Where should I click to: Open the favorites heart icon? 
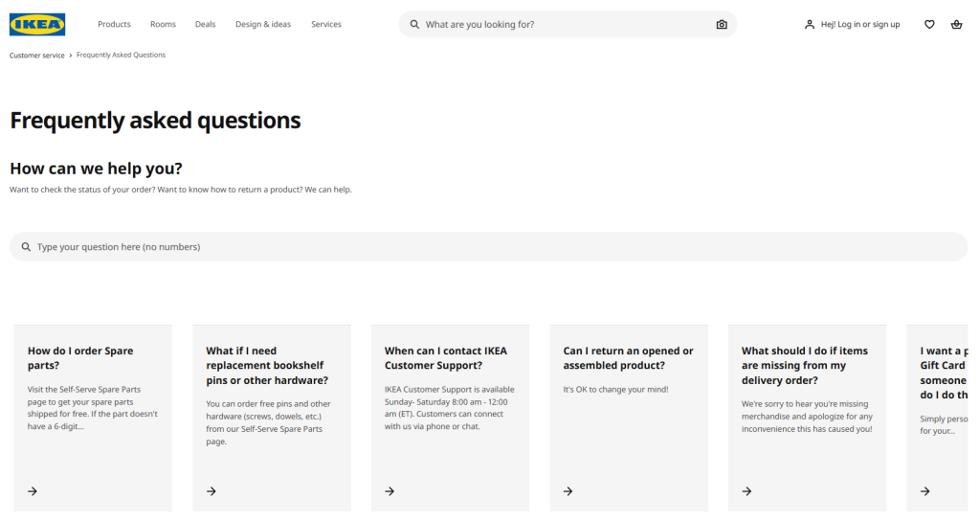[x=929, y=24]
